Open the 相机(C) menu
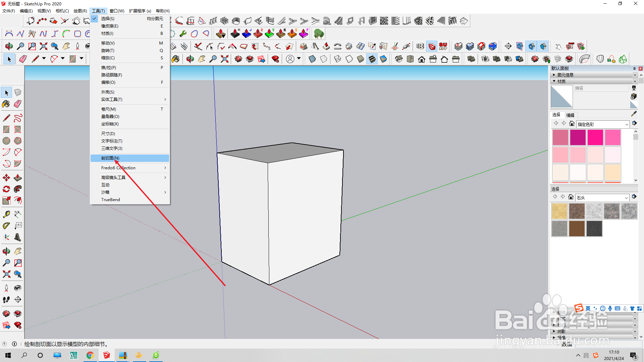This screenshot has width=644, height=362. coord(62,11)
